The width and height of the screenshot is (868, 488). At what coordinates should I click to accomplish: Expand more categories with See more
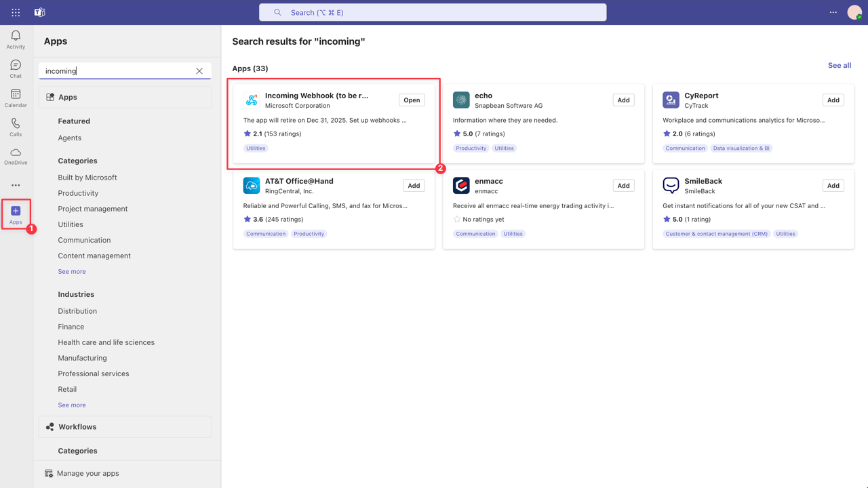coord(71,271)
